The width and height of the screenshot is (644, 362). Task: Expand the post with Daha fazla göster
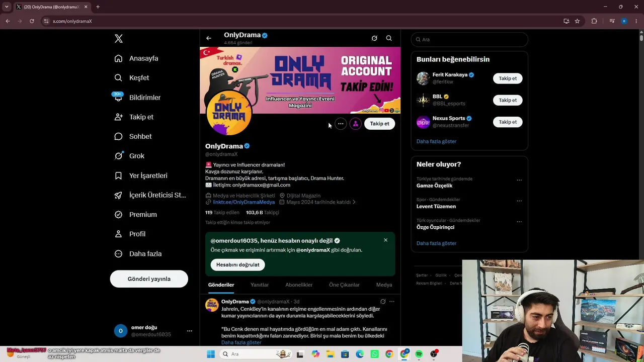241,342
